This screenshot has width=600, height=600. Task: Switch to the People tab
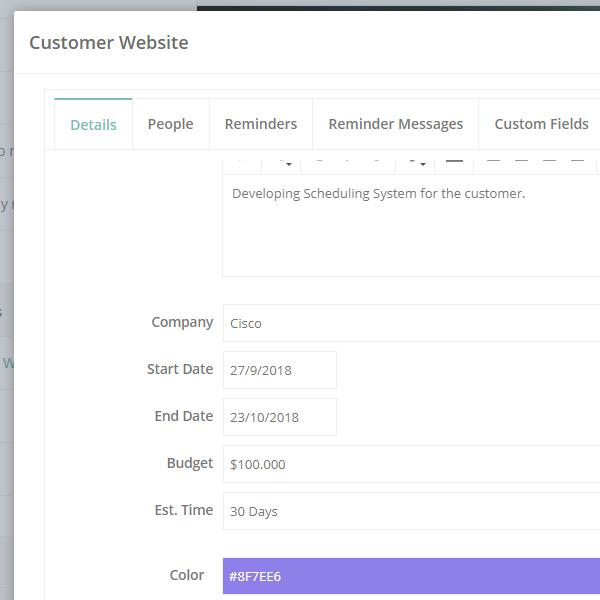pyautogui.click(x=171, y=124)
